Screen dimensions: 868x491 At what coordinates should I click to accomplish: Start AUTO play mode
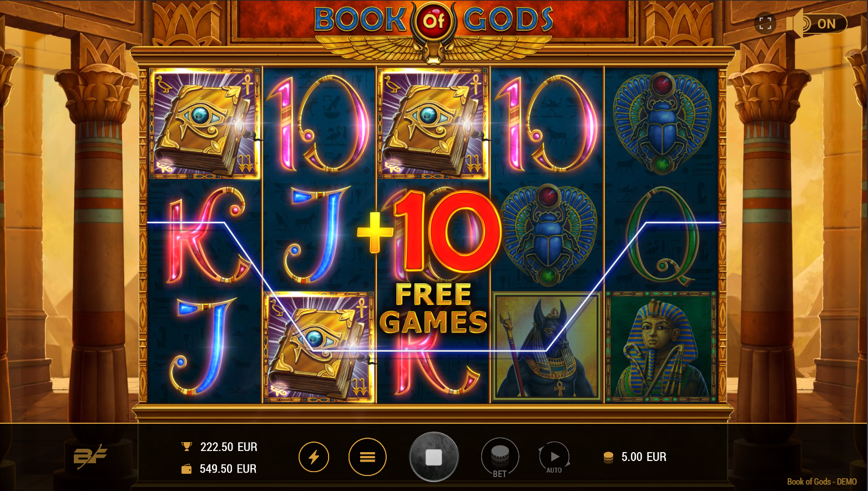[554, 458]
